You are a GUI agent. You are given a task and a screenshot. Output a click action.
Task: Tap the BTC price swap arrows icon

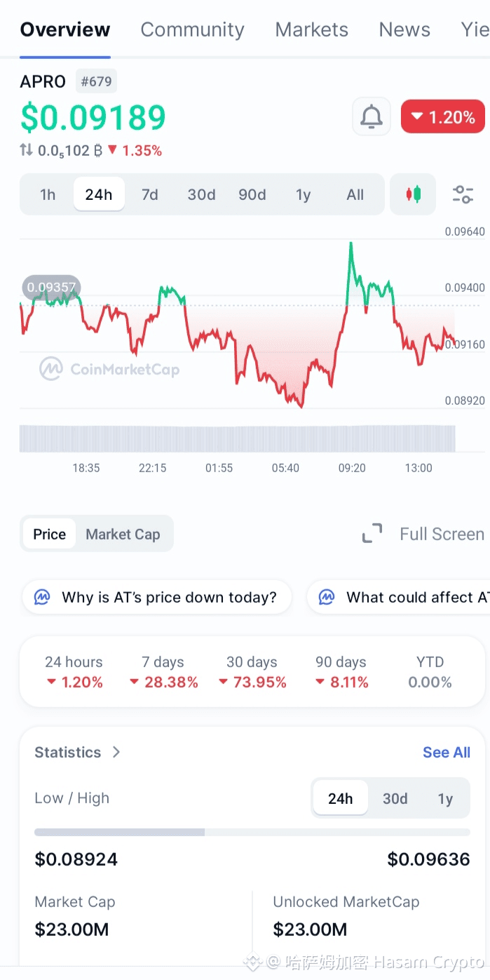(x=27, y=150)
